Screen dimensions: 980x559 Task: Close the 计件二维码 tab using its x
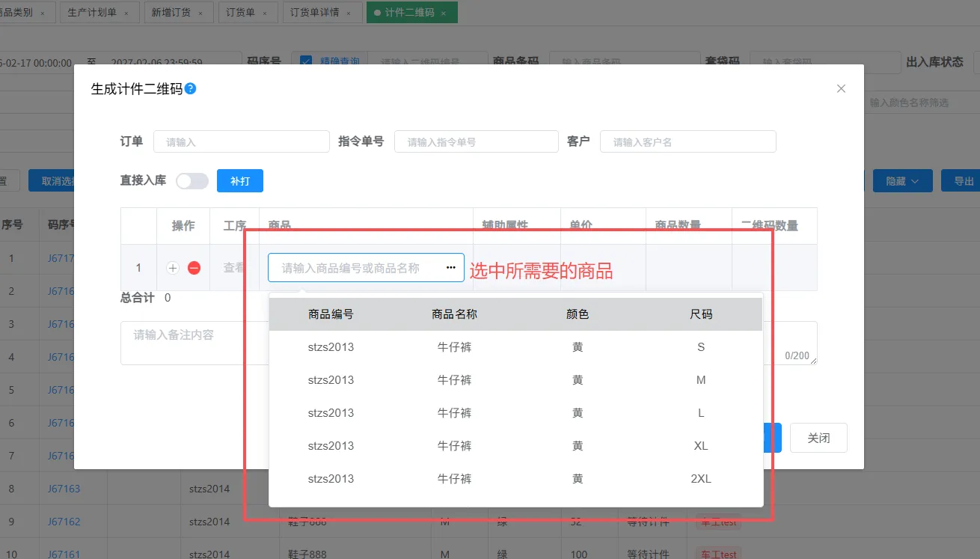[444, 13]
